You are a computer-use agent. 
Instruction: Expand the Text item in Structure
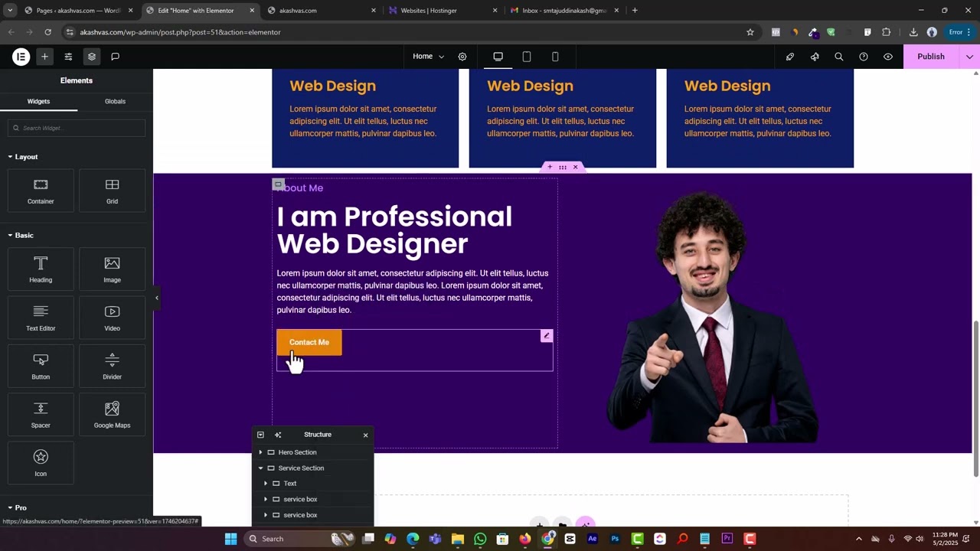pos(266,484)
